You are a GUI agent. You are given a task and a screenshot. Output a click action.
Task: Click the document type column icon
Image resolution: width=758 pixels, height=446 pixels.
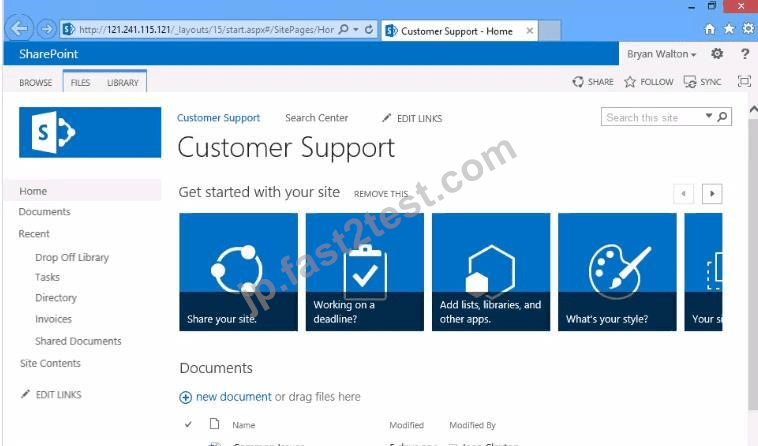pos(214,424)
